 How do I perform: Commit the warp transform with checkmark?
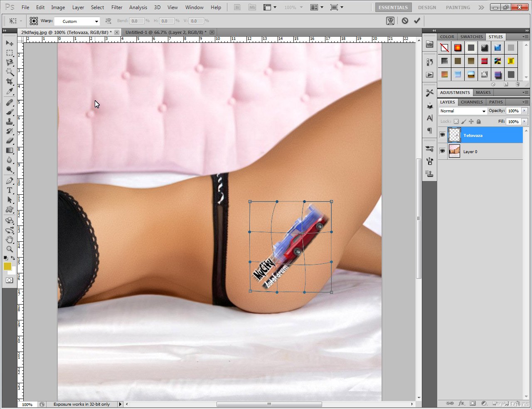[x=417, y=21]
